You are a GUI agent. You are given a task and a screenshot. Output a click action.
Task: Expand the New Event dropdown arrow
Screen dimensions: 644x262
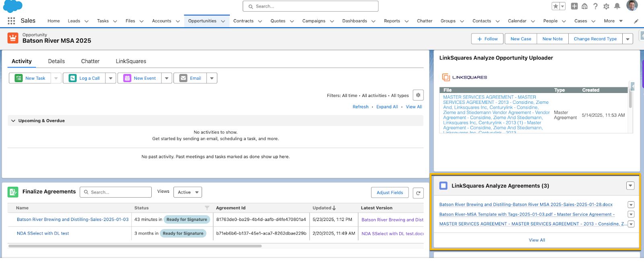[167, 78]
